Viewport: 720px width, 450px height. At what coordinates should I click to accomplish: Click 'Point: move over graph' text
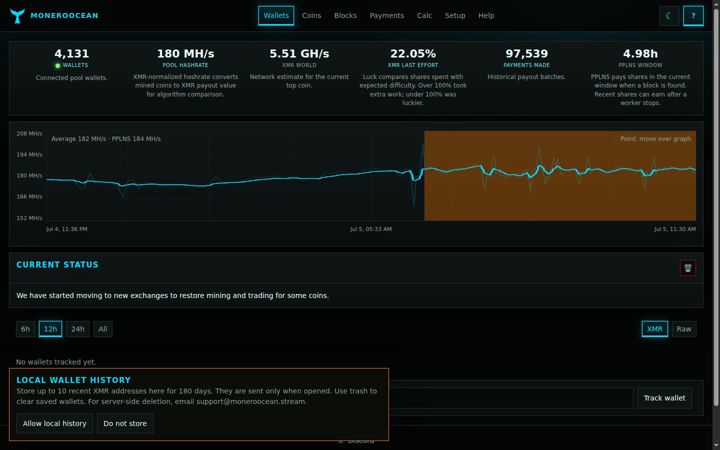[x=656, y=139]
